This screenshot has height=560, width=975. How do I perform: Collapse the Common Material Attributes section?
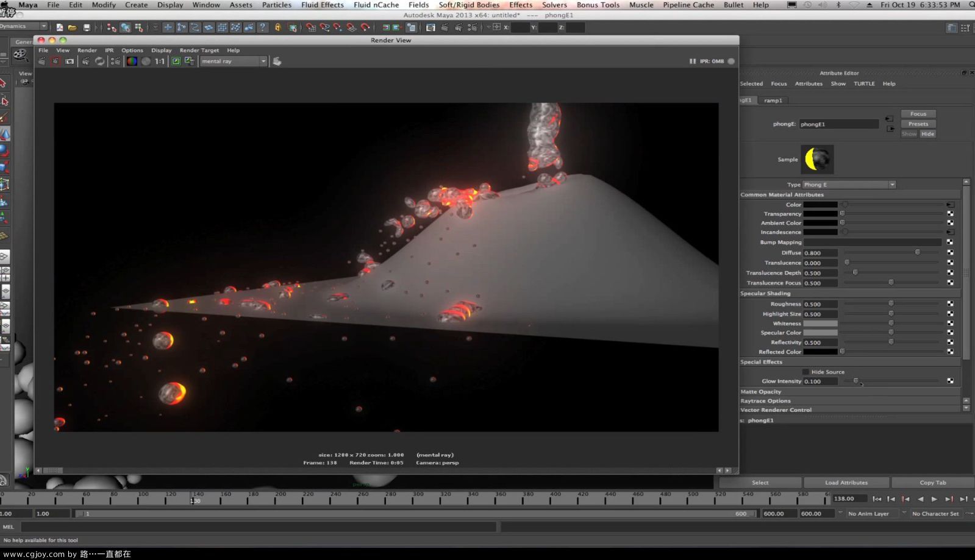850,194
